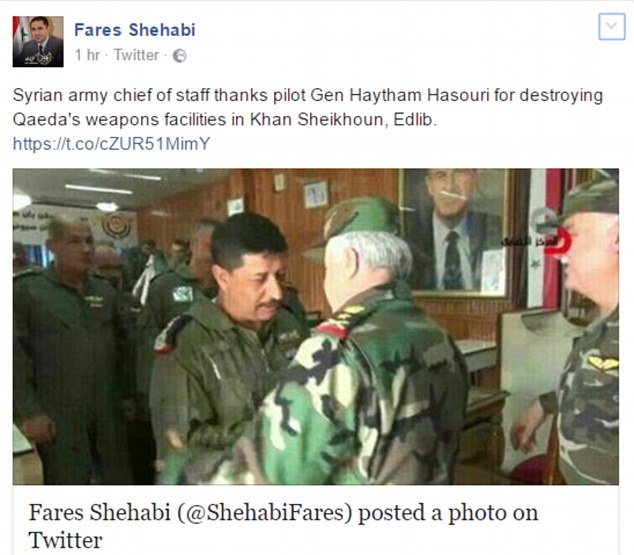634x555 pixels.
Task: Open the Fares Shehabi profile name link
Action: (x=135, y=30)
